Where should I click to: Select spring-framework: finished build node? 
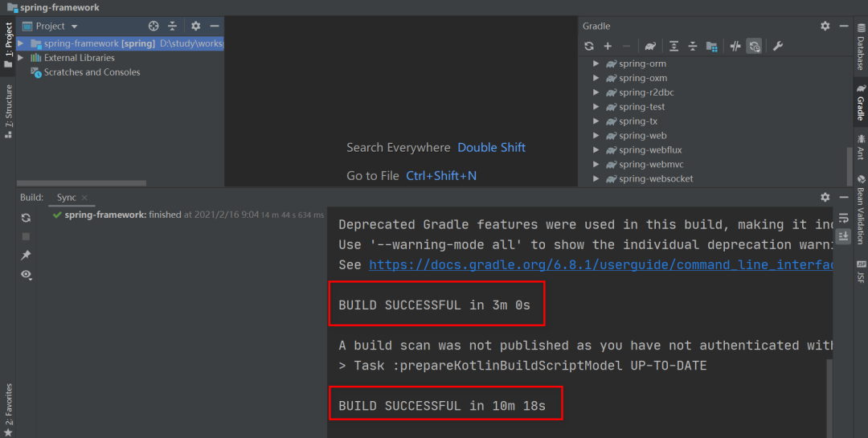188,215
